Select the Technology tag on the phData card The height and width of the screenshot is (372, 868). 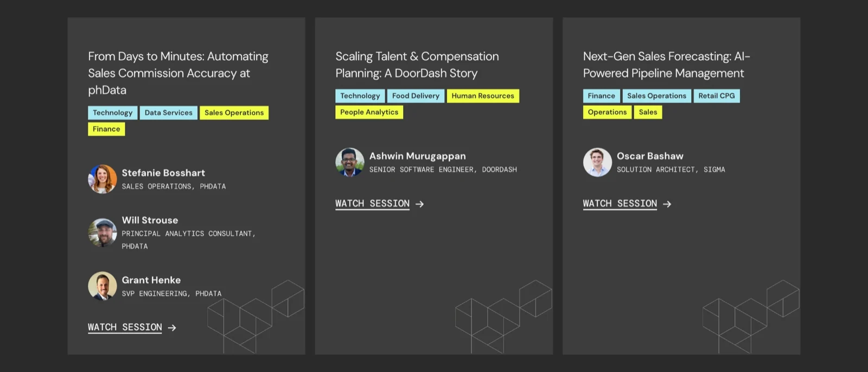click(113, 113)
